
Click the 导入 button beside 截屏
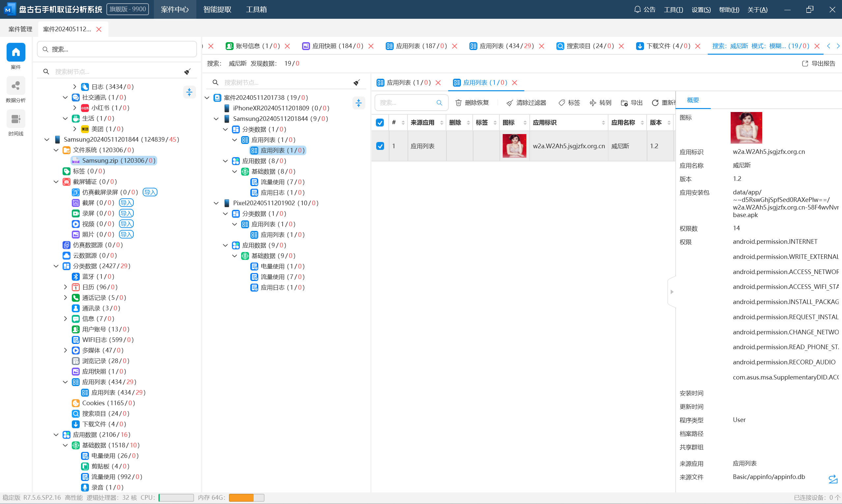point(126,203)
